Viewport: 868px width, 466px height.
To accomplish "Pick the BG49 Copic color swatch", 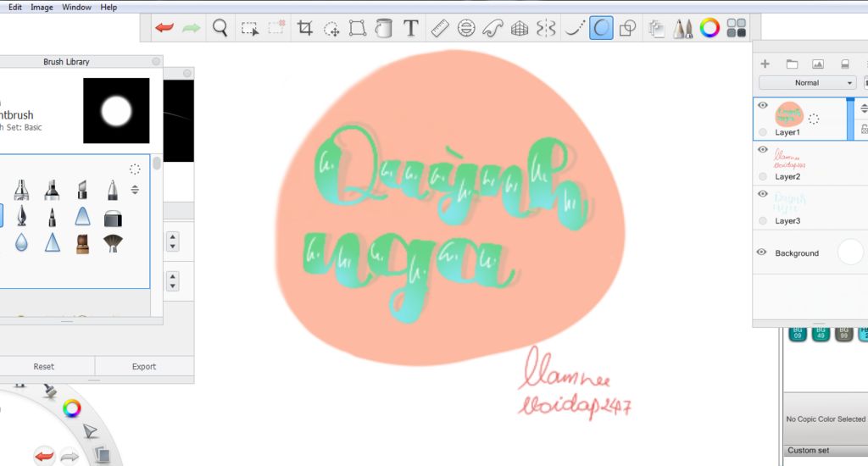I will pos(821,334).
